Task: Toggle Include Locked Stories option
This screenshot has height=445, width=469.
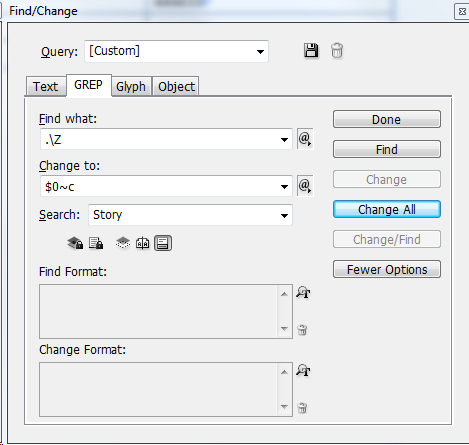Action: [x=96, y=243]
